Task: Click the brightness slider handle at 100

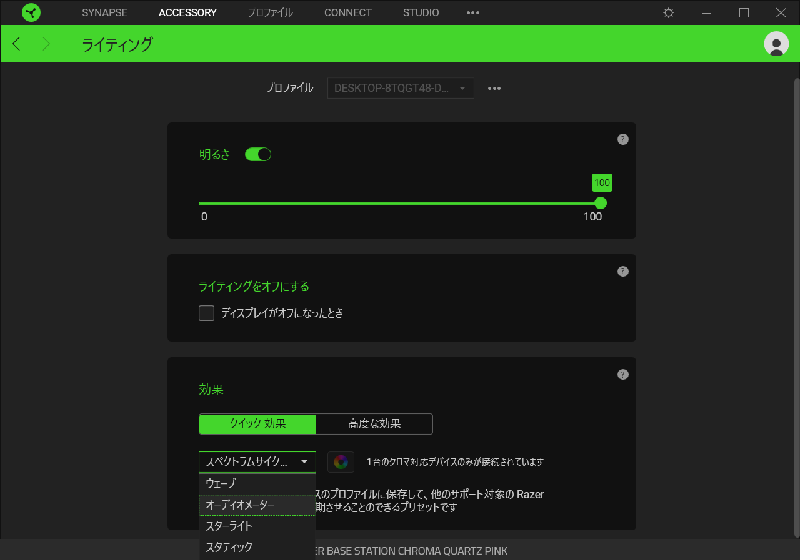Action: point(601,203)
